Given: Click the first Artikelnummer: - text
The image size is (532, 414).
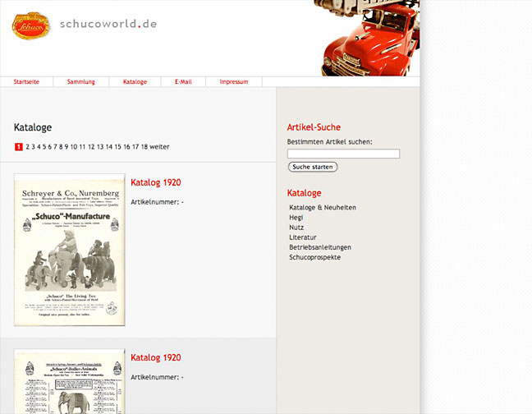Looking at the screenshot, I should click(x=157, y=202).
